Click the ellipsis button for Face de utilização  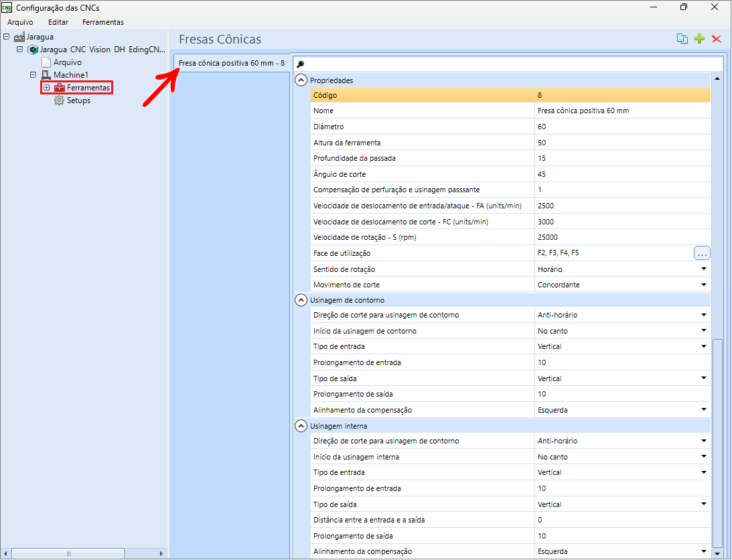[701, 253]
